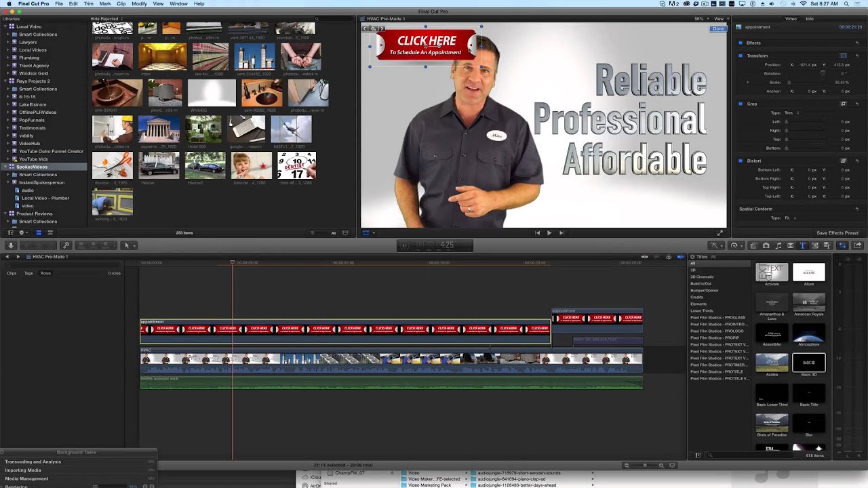
Task: Open the Retime speed menu icon
Action: point(736,245)
